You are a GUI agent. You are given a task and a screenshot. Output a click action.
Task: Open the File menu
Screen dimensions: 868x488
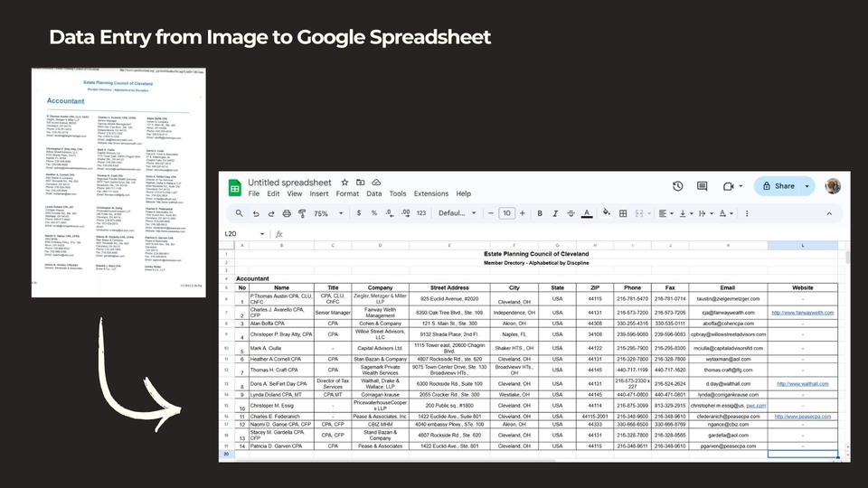click(x=253, y=193)
